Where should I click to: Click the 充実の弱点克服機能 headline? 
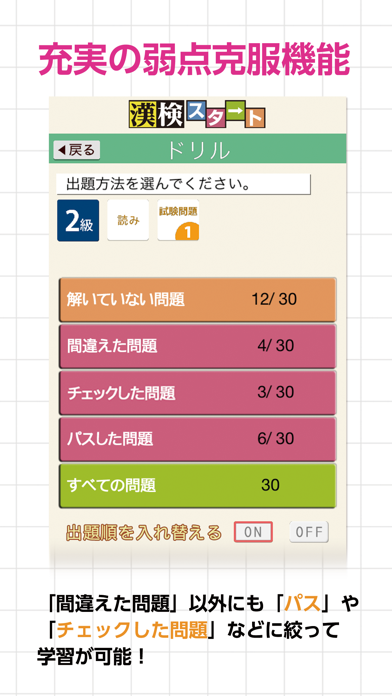click(194, 60)
